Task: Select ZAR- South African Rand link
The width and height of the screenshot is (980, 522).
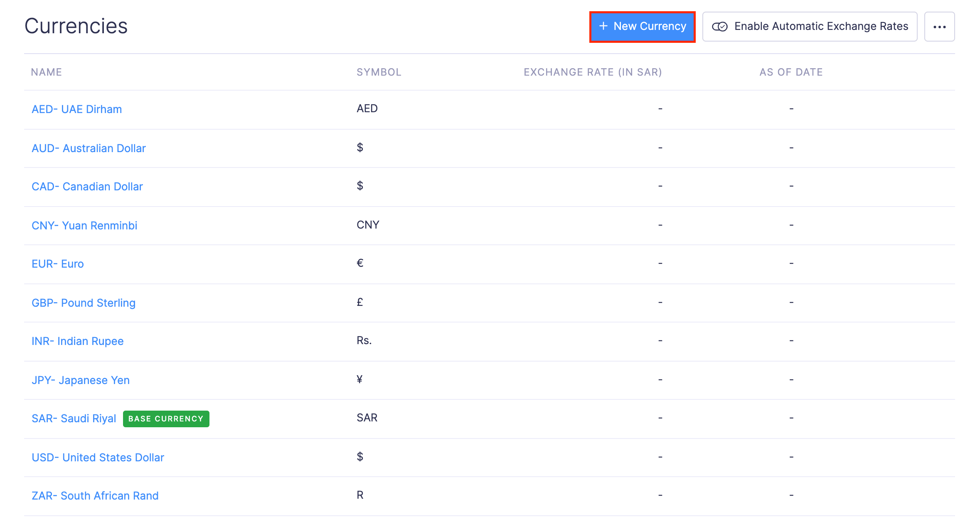Action: [95, 496]
